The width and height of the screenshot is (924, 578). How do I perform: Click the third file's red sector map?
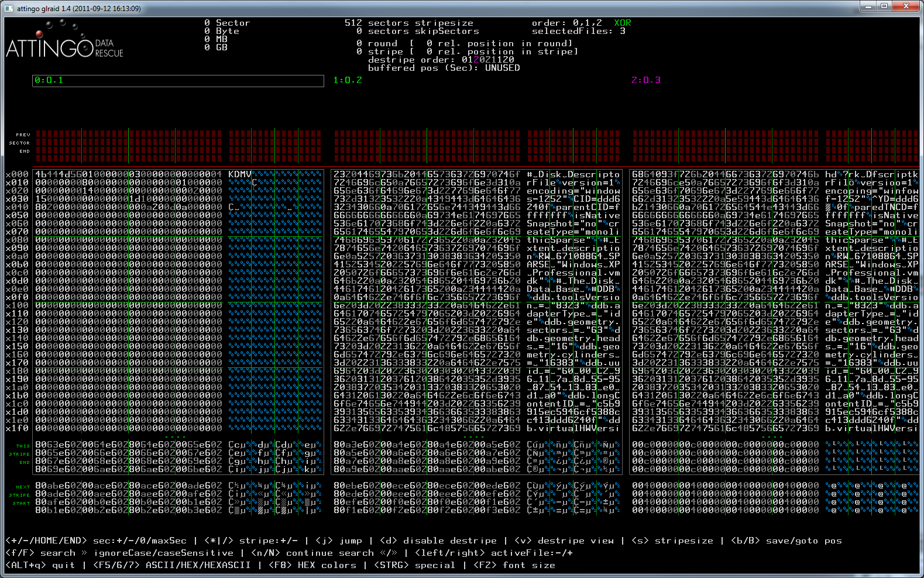click(x=775, y=146)
